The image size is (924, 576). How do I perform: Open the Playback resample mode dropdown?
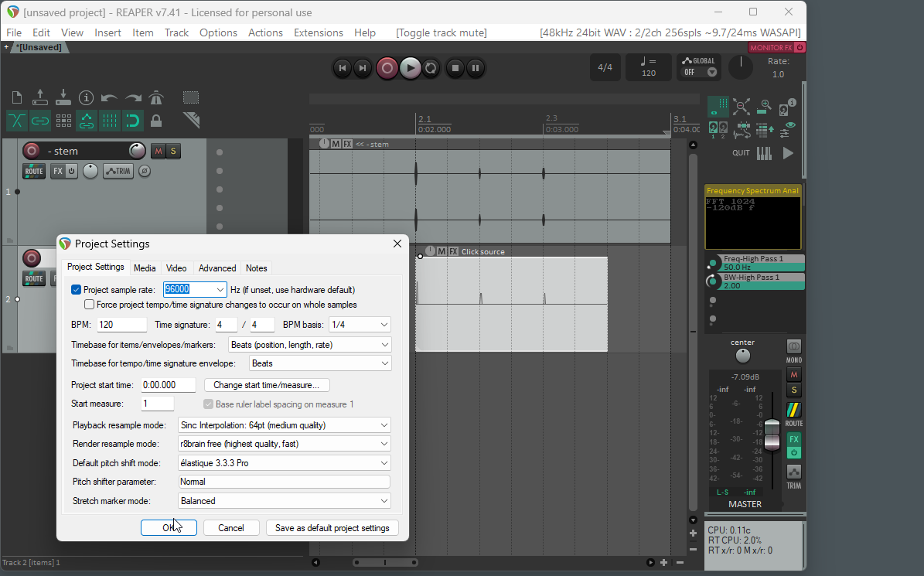click(x=284, y=425)
